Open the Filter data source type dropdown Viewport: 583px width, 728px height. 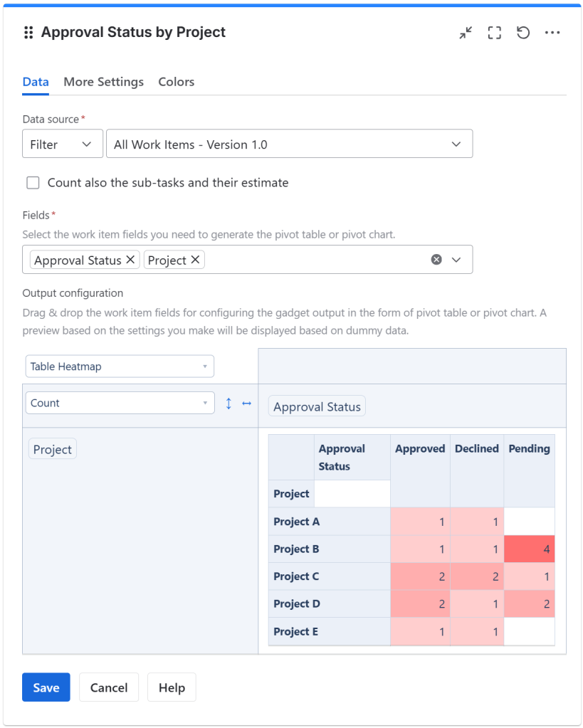(x=62, y=144)
